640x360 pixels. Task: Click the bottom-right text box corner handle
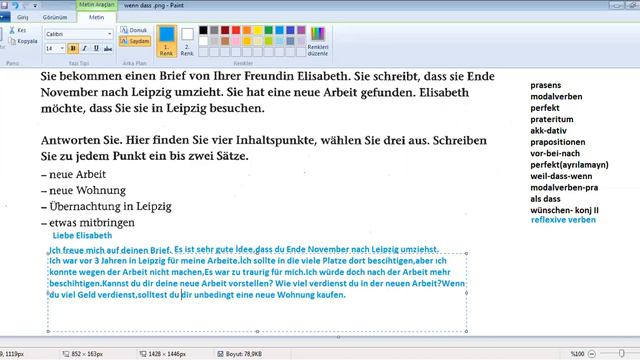click(x=467, y=331)
